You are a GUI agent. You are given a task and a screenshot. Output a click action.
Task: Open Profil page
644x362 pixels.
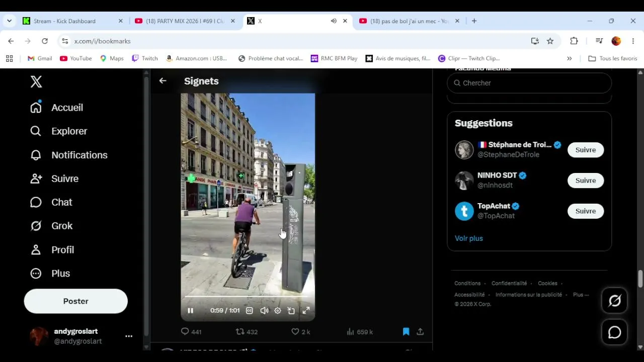52,250
